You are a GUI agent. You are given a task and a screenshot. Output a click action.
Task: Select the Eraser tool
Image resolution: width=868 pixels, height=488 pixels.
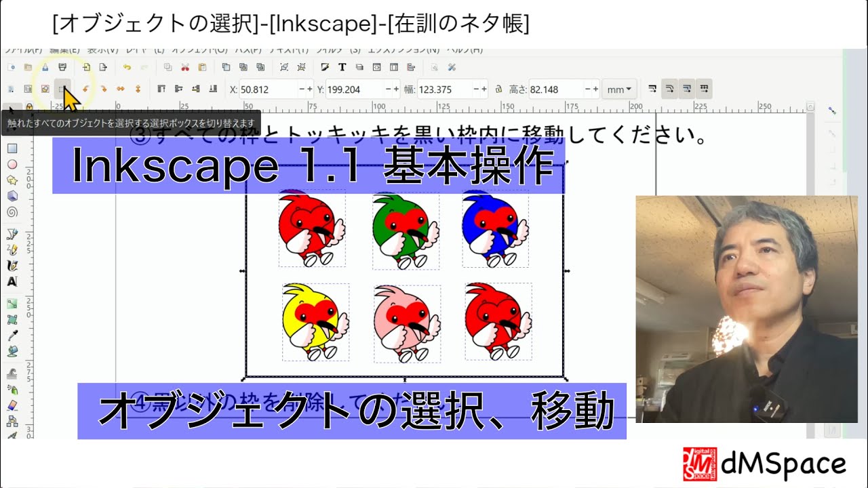tap(12, 405)
